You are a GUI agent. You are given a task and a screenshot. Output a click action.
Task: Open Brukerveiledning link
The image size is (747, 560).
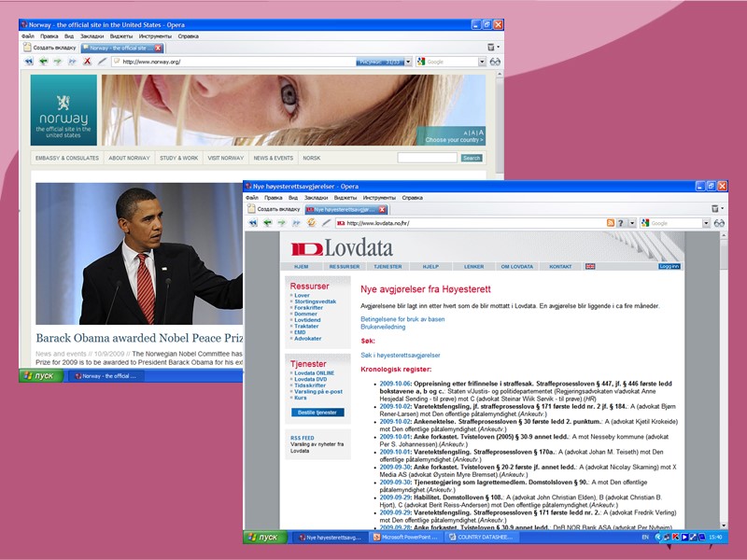(x=383, y=328)
